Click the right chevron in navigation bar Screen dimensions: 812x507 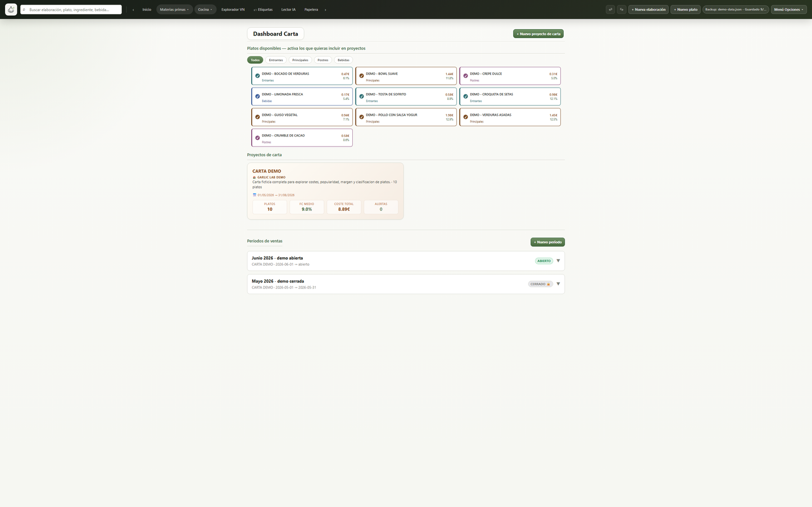[325, 10]
